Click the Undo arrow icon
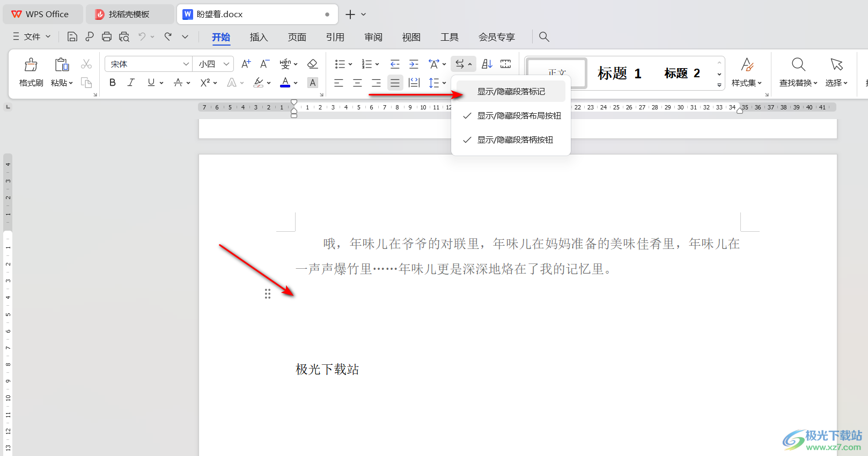The height and width of the screenshot is (456, 868). [142, 36]
